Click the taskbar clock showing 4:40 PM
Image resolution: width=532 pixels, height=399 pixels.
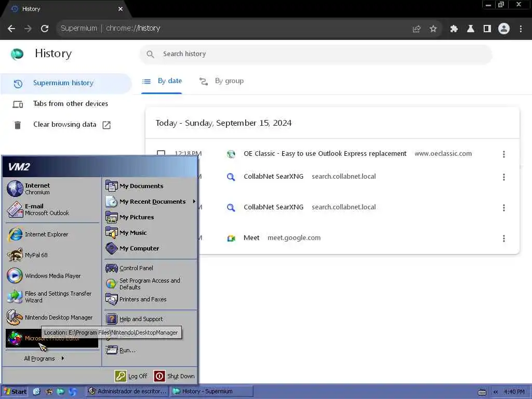click(514, 392)
